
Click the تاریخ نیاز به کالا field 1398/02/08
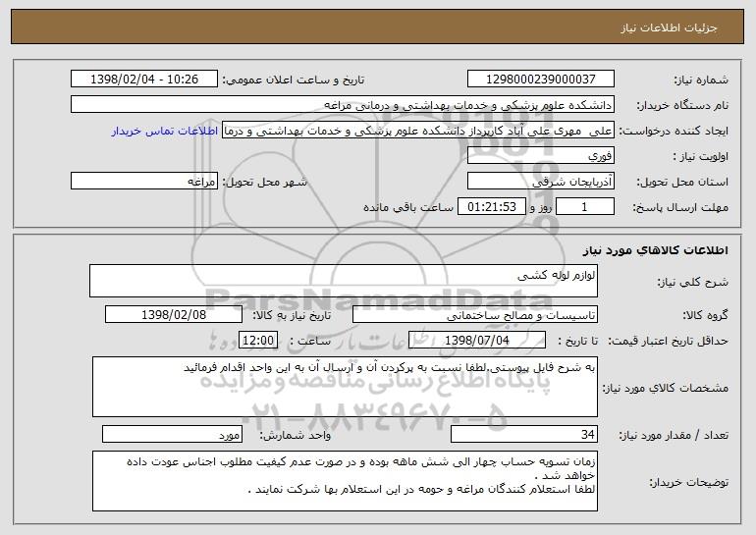click(x=174, y=315)
